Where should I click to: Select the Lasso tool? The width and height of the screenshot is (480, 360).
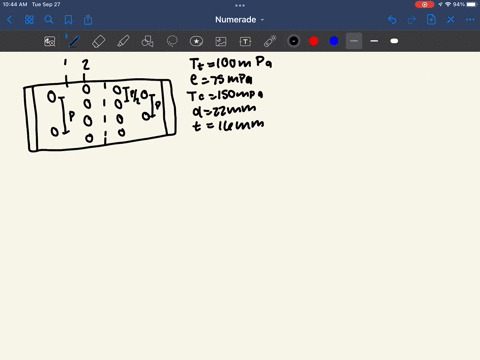172,41
